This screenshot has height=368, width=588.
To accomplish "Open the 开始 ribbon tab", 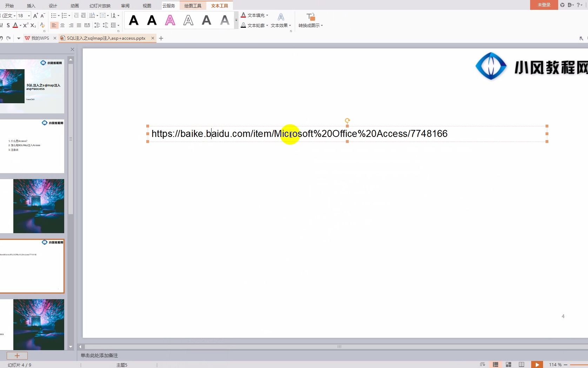I will tap(9, 6).
